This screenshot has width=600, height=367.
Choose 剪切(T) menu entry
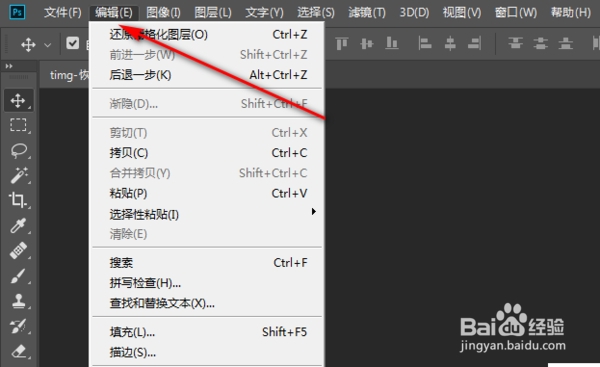pyautogui.click(x=207, y=133)
